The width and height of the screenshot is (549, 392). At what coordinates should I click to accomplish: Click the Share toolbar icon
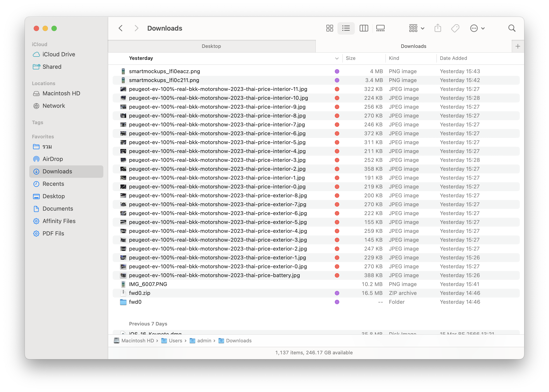point(437,28)
